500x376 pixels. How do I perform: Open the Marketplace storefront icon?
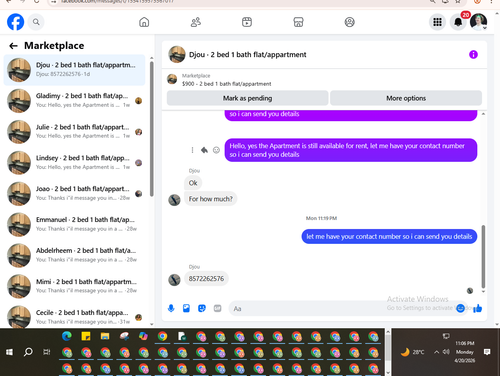tap(298, 22)
